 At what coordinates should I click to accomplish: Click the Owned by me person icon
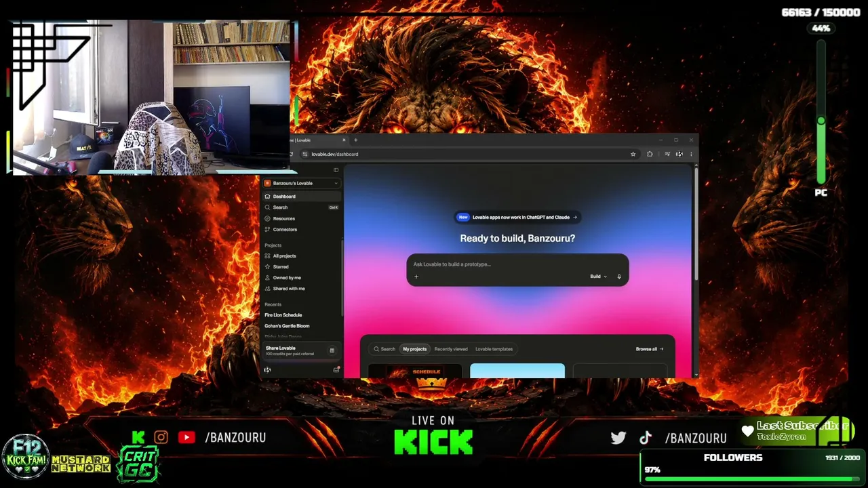[267, 277]
